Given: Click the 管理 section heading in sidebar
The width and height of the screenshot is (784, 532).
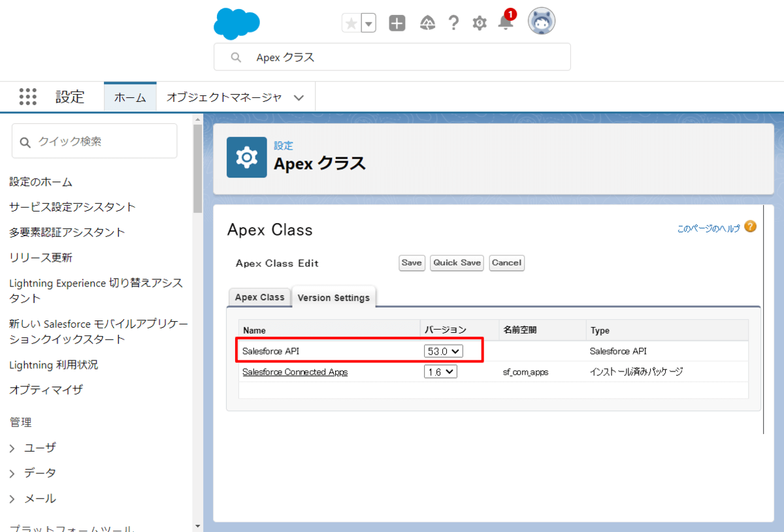Looking at the screenshot, I should pos(20,422).
